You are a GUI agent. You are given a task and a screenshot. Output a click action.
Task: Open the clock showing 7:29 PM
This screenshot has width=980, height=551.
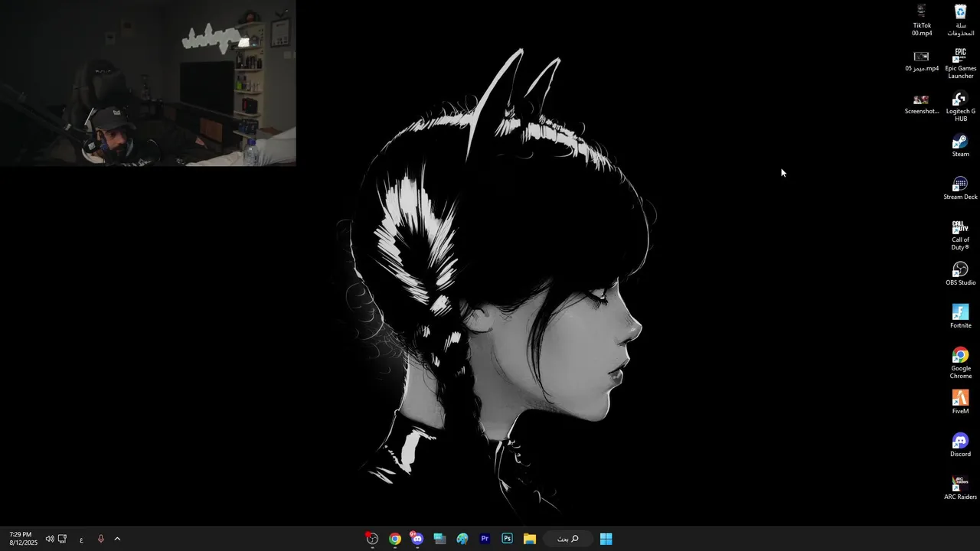[23, 539]
